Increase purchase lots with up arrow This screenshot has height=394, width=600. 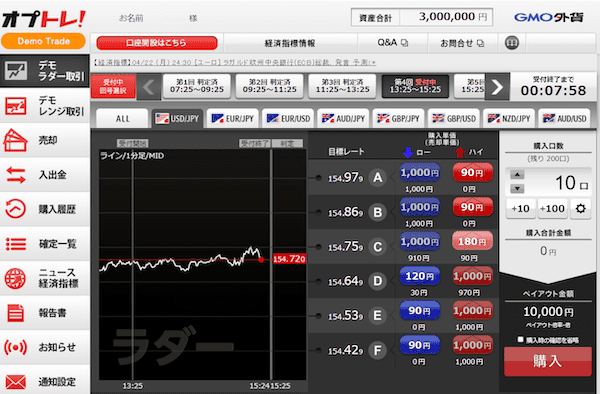tap(517, 175)
